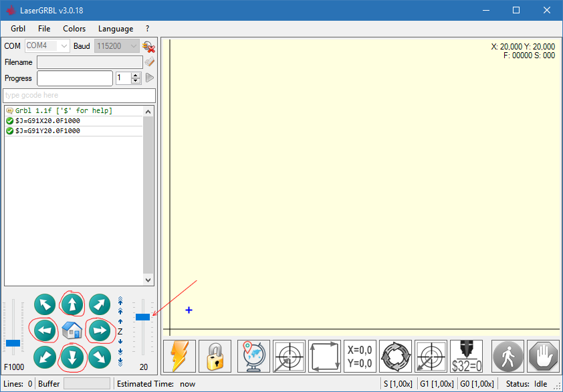Click the Buffer progress bar in status bar
563x392 pixels.
[x=87, y=383]
